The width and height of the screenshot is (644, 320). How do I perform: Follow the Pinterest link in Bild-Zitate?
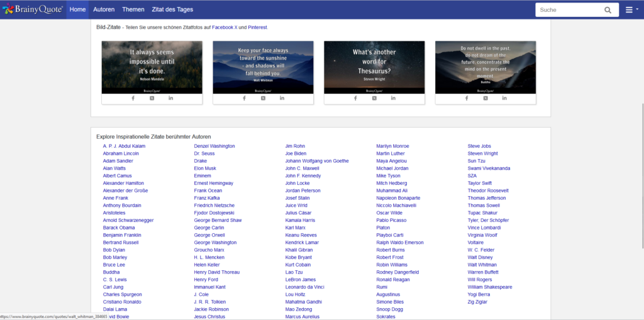coord(257,28)
